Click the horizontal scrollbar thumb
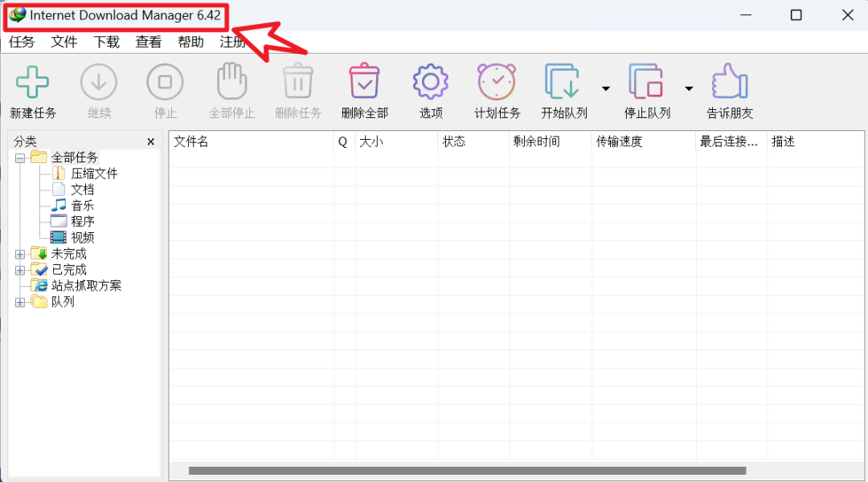 pos(467,471)
